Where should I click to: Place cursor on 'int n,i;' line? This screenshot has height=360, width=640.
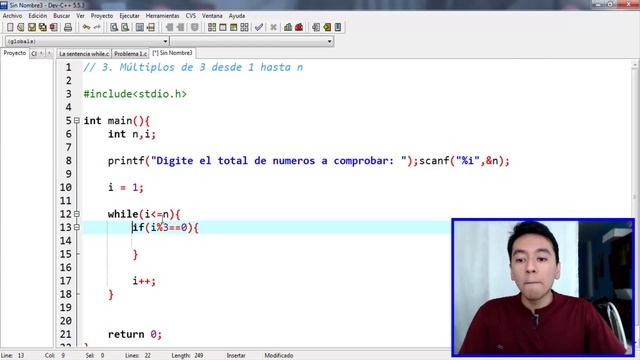132,134
